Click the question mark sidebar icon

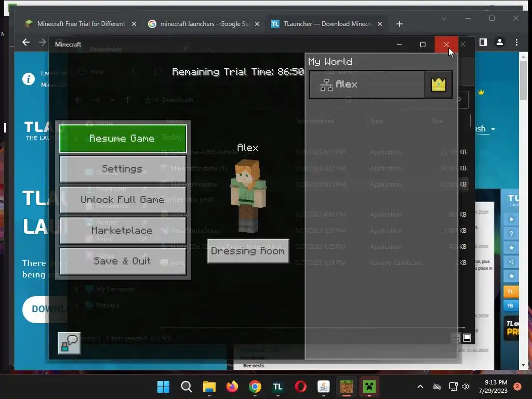click(511, 233)
